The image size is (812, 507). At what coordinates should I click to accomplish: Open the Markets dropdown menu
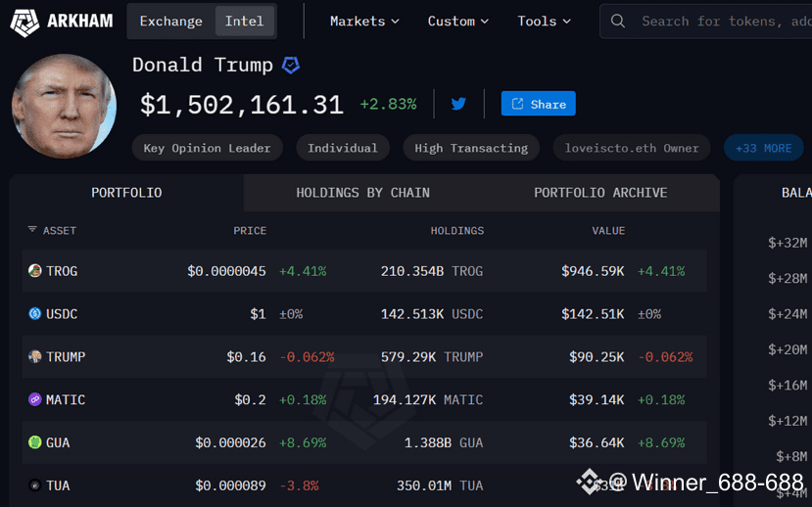[364, 22]
